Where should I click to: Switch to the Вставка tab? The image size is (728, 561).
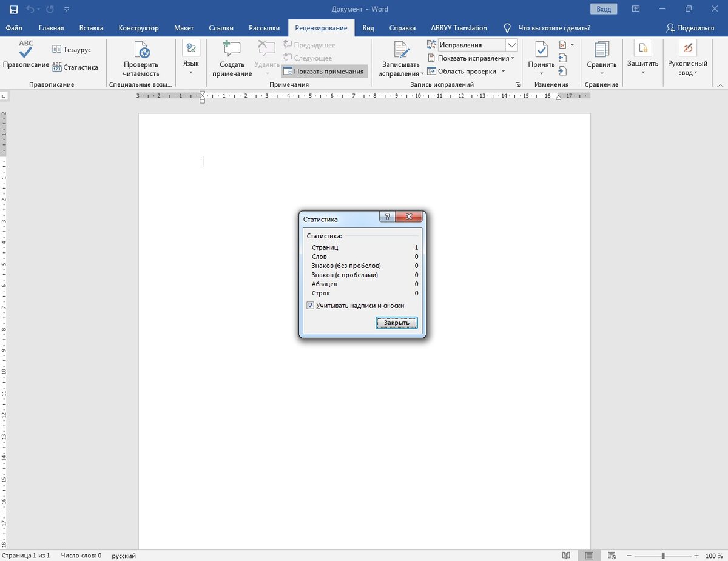[91, 28]
